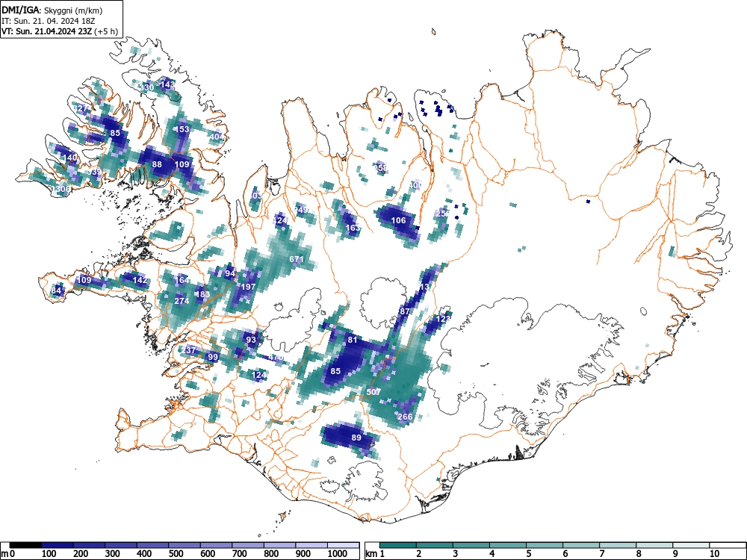Click the "10" label on the kilometre scale
The width and height of the screenshot is (747, 560).
tap(713, 554)
